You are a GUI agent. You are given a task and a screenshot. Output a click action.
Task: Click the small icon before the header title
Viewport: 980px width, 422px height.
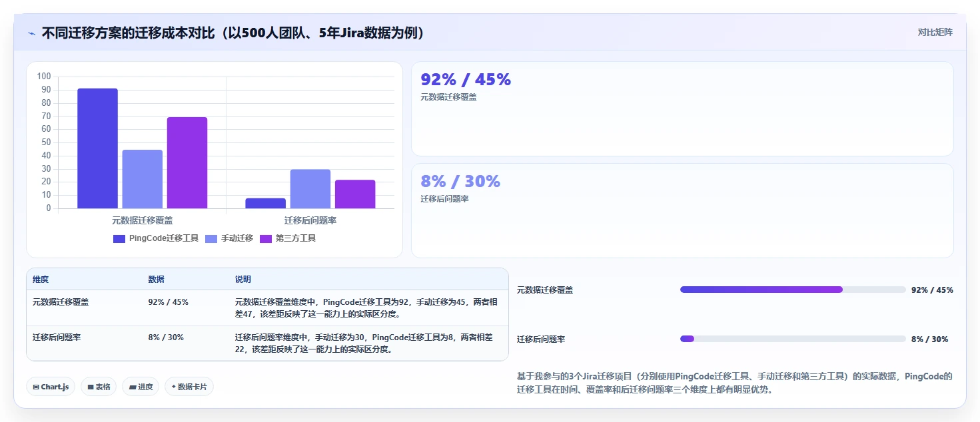tap(31, 33)
